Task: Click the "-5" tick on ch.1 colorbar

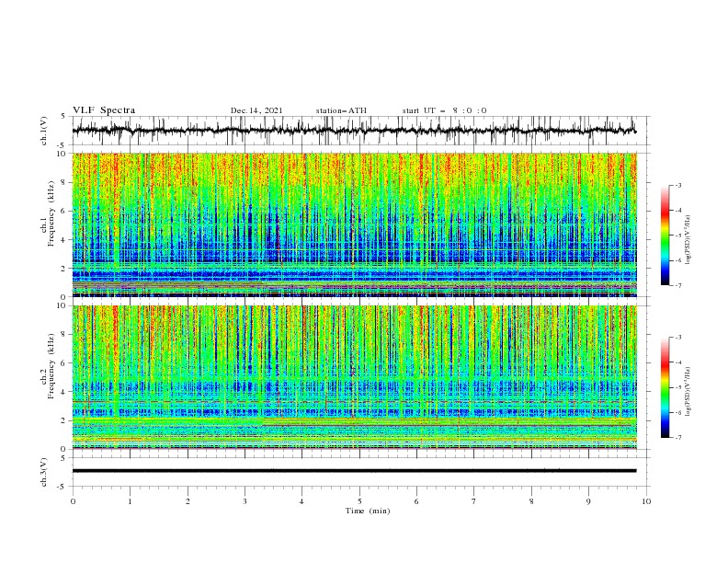Action: tap(678, 236)
